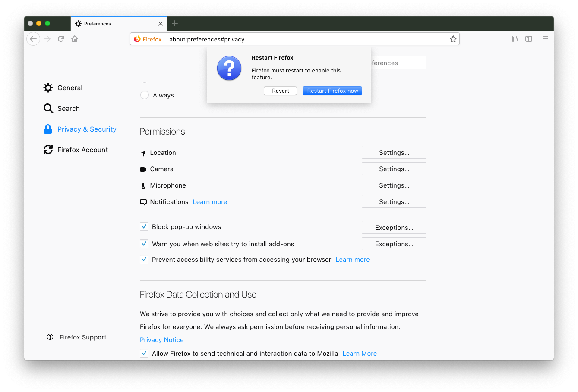Screen dimensions: 578x392
Task: Click the Location arrow icon
Action: point(143,153)
